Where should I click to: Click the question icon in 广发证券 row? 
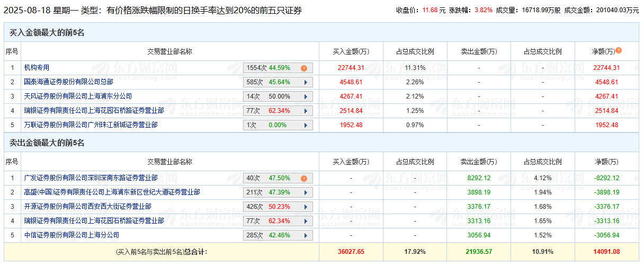pyautogui.click(x=304, y=179)
